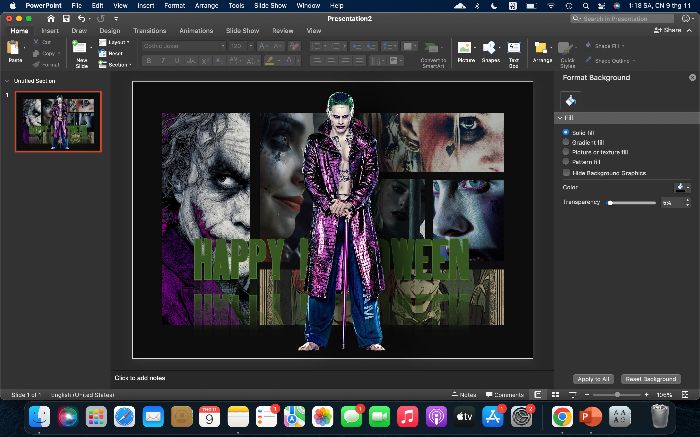Image resolution: width=700 pixels, height=437 pixels.
Task: Fit slide to current window icon
Action: click(685, 395)
